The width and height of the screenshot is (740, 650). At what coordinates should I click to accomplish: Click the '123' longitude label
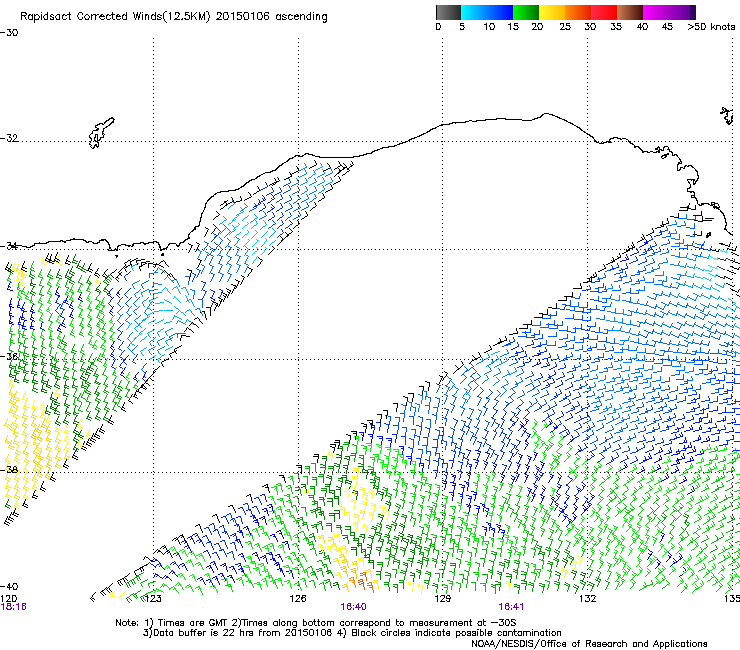(x=153, y=599)
